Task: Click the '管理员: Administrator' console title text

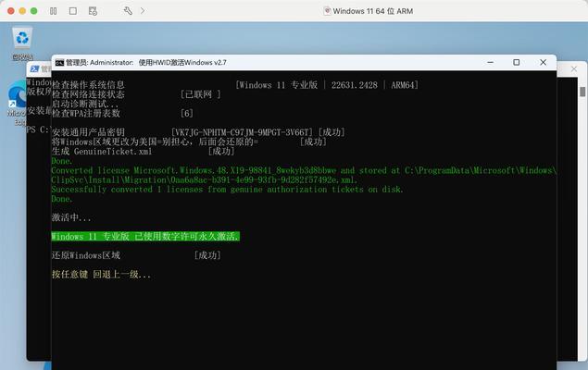Action: (99, 63)
